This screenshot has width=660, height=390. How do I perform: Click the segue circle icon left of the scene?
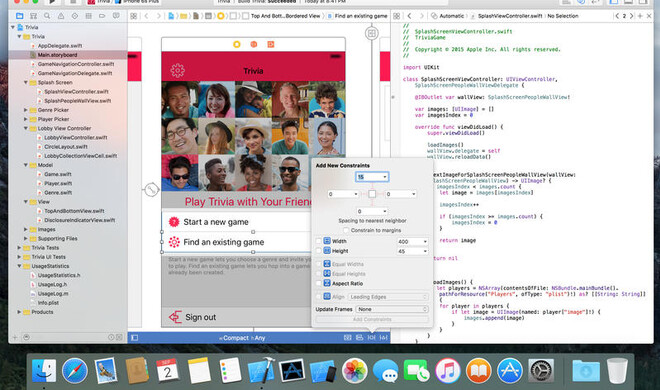(151, 190)
